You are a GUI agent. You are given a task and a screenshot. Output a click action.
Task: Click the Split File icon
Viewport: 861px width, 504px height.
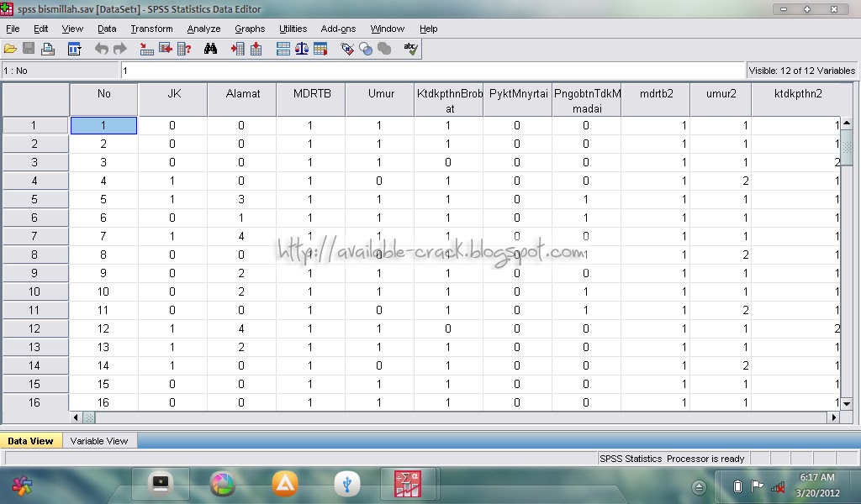(x=283, y=49)
